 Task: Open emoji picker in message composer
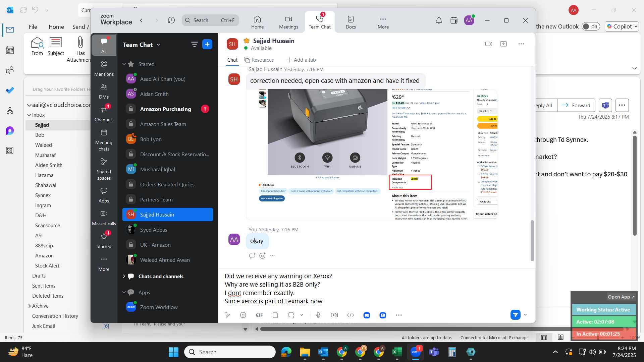click(243, 315)
